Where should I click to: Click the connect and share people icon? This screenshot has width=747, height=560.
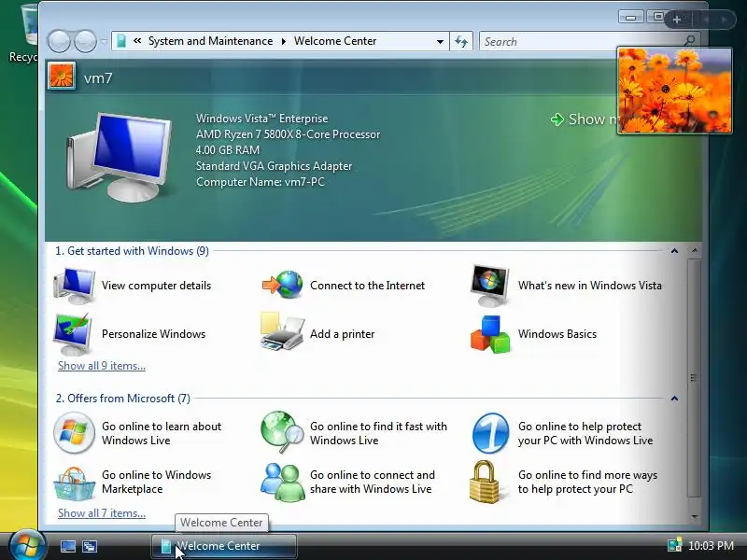(x=283, y=482)
